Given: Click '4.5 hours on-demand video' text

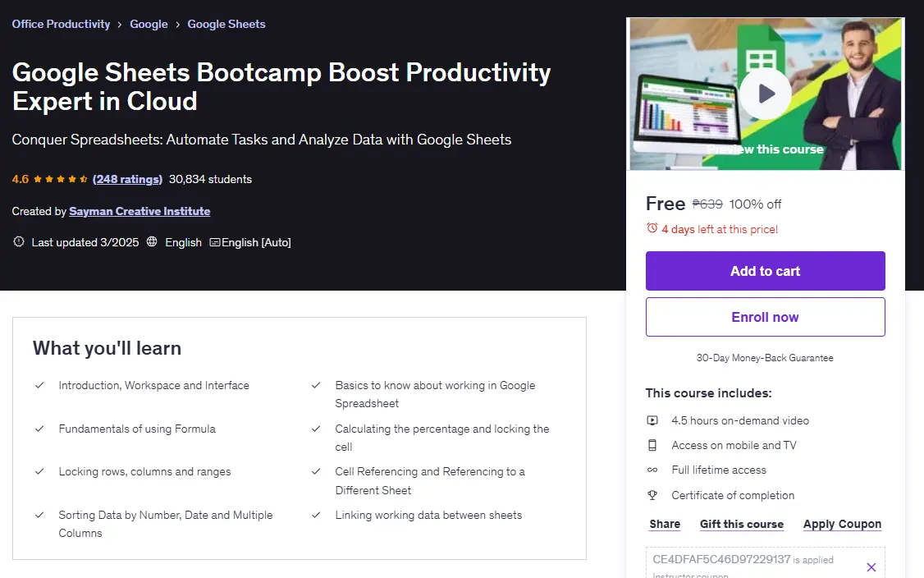Looking at the screenshot, I should [740, 420].
